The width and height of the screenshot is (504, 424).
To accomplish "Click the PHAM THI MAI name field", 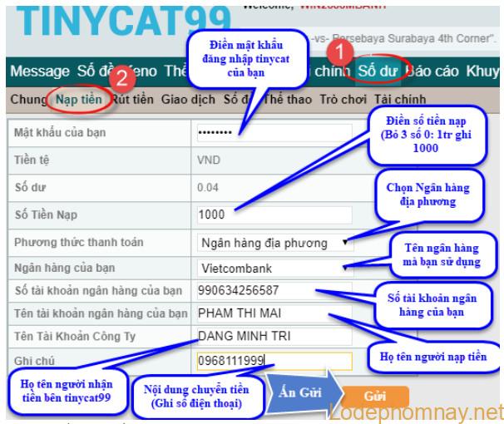I will 274,313.
